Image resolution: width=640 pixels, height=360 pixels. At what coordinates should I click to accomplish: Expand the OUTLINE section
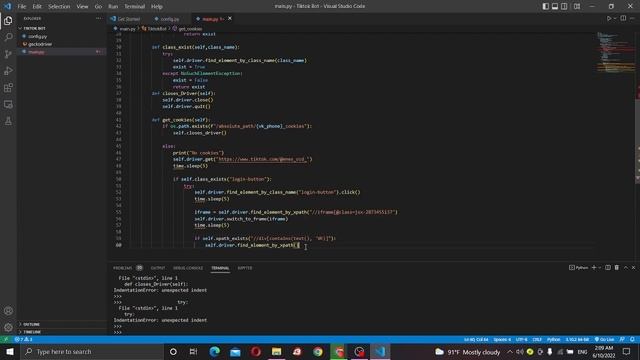coord(31,324)
